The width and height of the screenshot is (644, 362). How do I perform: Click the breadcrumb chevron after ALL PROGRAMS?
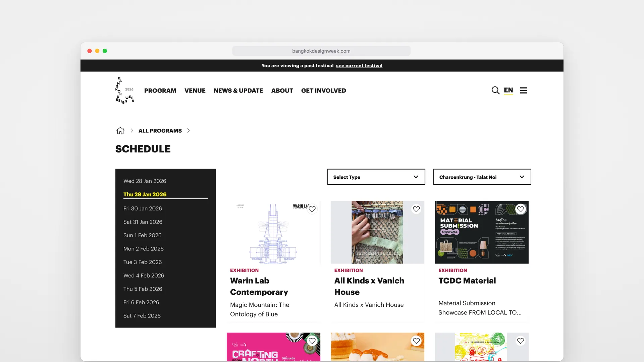point(188,131)
